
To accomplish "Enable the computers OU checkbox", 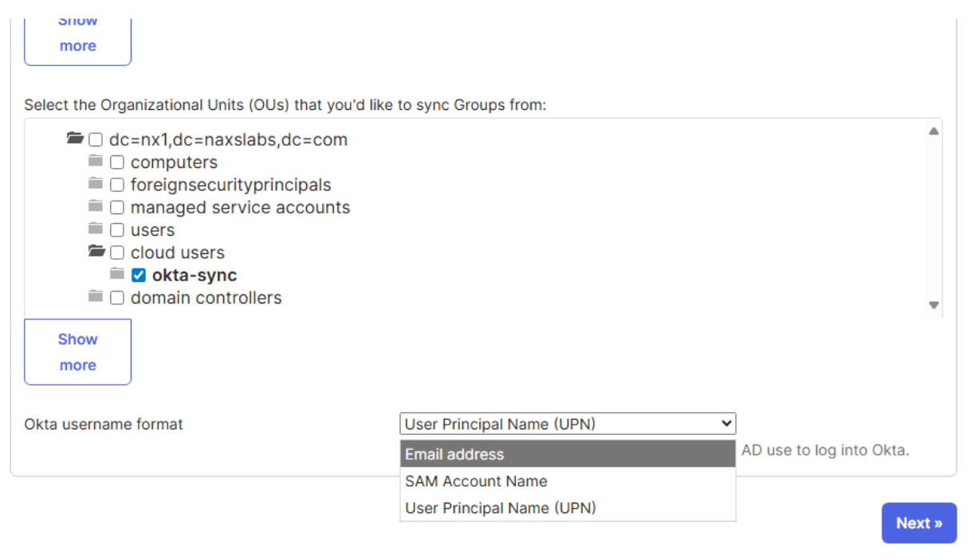I will click(x=117, y=163).
